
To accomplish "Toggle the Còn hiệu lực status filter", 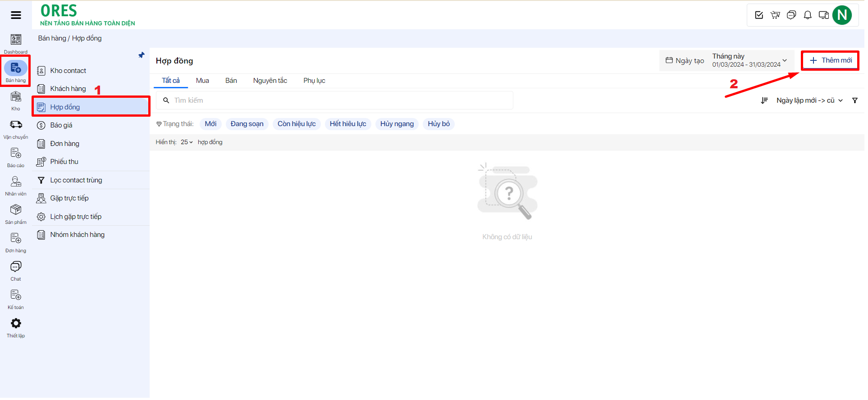I will [x=296, y=124].
